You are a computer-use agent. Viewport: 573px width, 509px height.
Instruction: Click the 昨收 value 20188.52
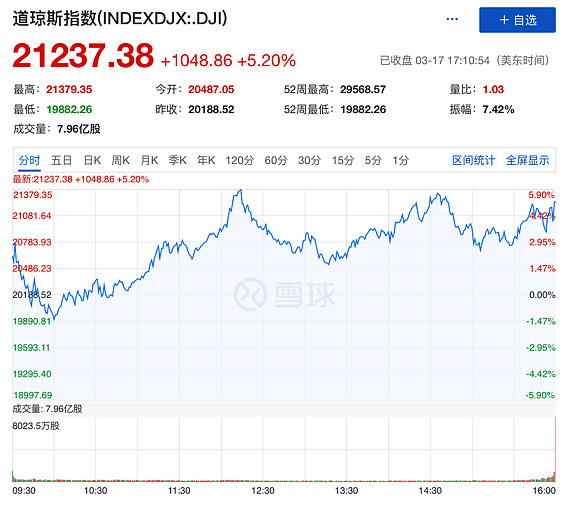click(x=211, y=109)
